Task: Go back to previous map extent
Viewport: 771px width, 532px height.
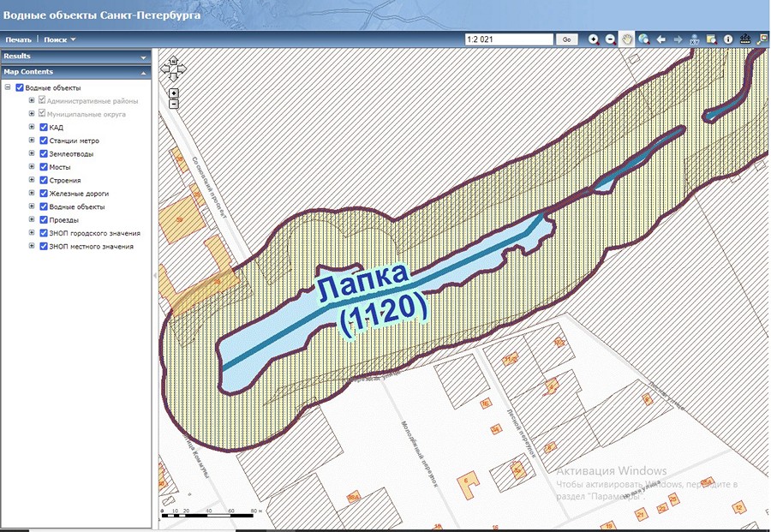Action: click(x=660, y=39)
